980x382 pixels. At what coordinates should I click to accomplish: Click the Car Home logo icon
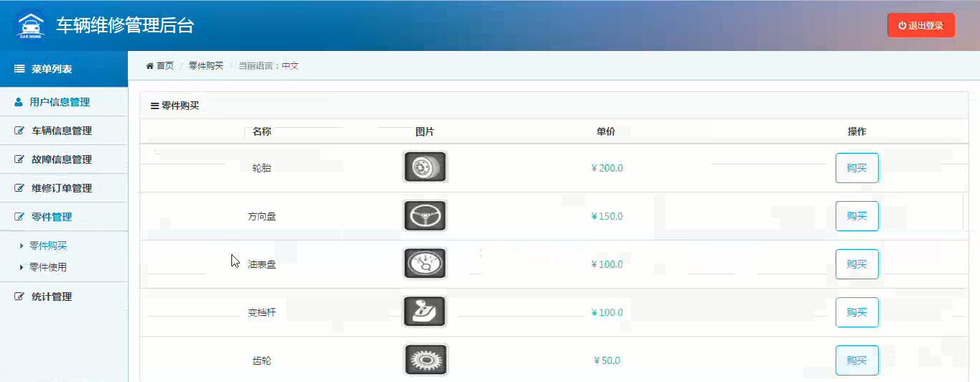pyautogui.click(x=30, y=26)
